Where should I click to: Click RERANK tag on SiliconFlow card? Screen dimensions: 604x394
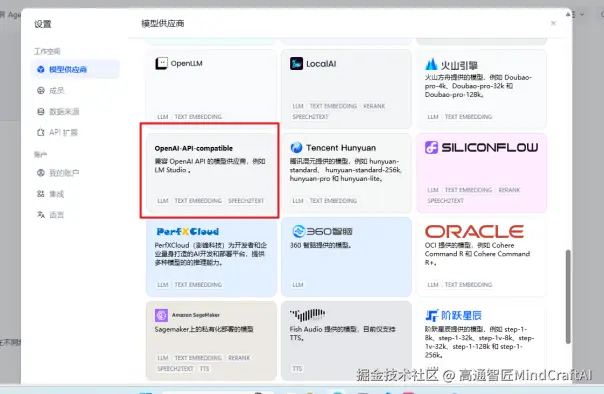coord(509,190)
